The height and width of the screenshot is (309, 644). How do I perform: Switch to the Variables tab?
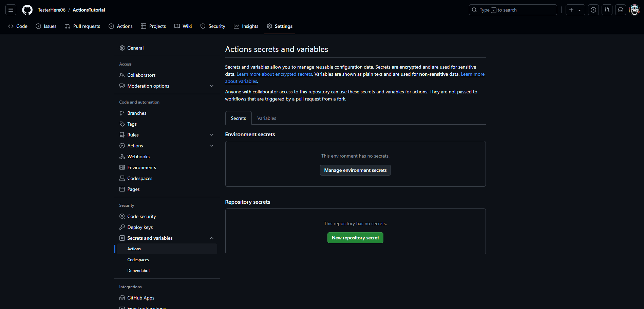click(267, 118)
